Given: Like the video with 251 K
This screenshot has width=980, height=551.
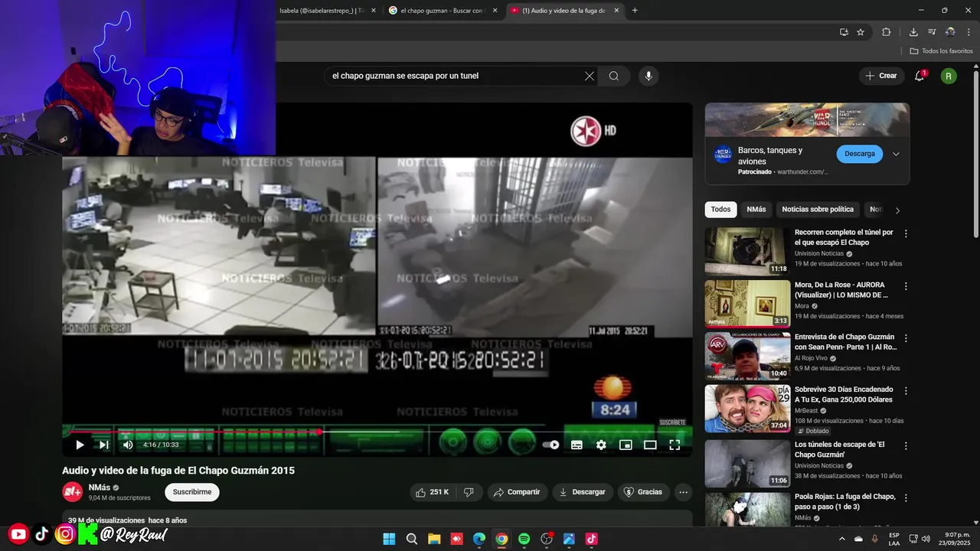Looking at the screenshot, I should pos(432,492).
